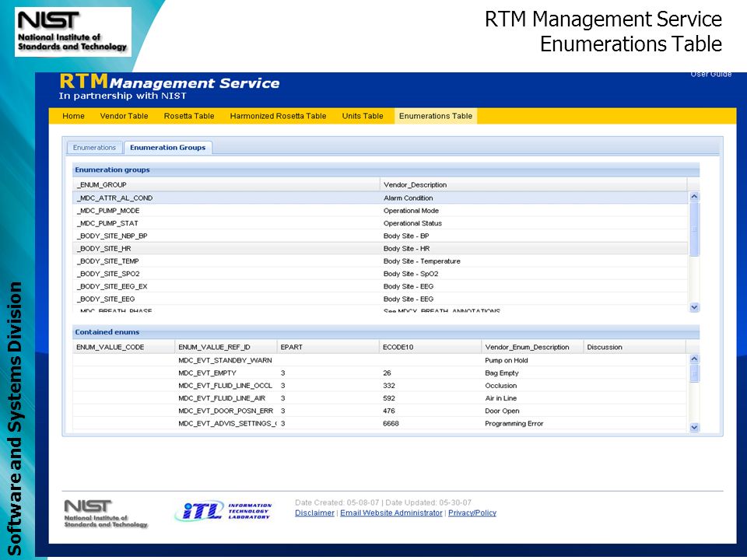This screenshot has width=747, height=560.
Task: Sort by Vendor_Description column header
Action: [x=533, y=185]
